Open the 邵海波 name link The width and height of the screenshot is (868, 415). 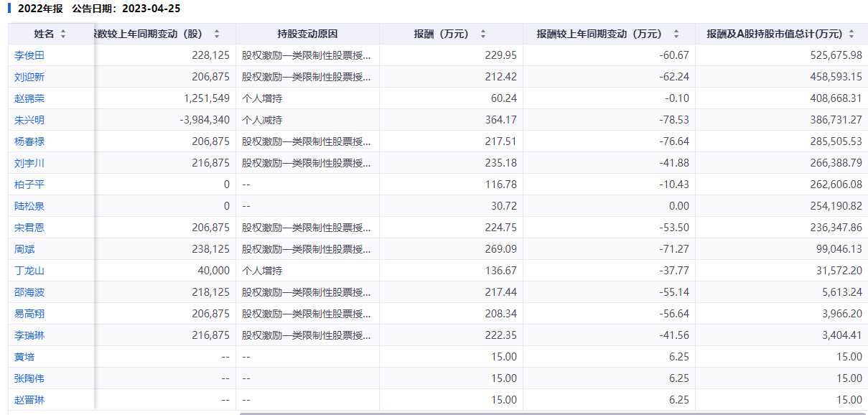coord(29,292)
